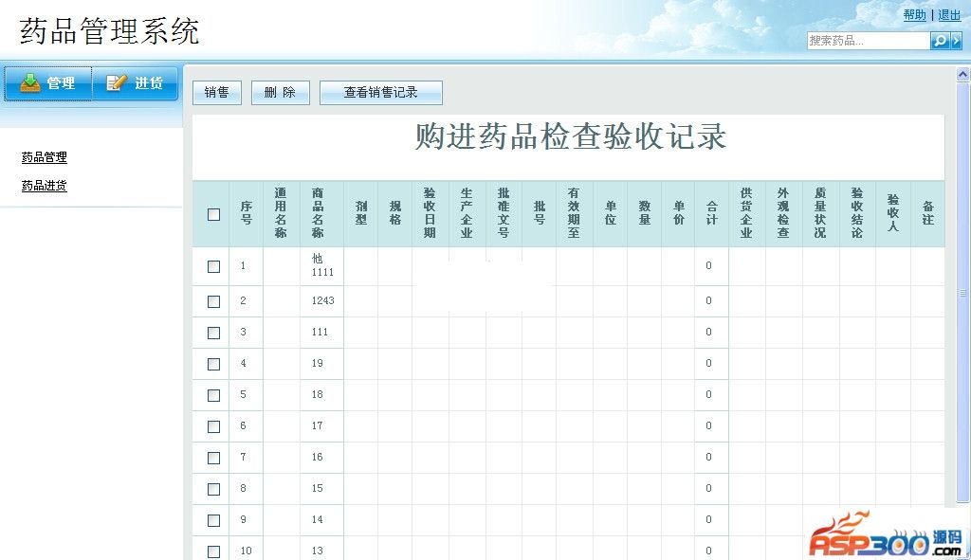Click the 单价 column header

tap(679, 213)
